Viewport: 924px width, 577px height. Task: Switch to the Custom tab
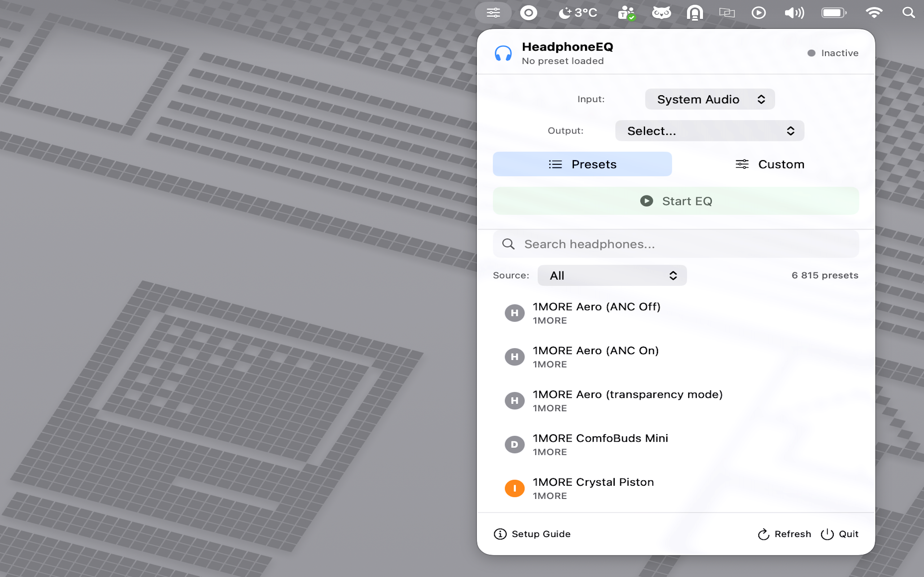770,164
